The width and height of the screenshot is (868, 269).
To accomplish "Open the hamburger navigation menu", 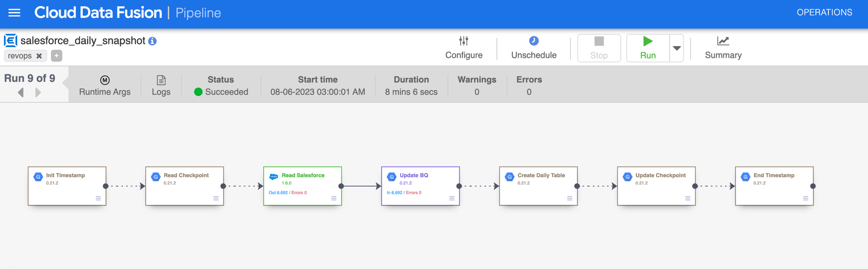I will pos(14,13).
